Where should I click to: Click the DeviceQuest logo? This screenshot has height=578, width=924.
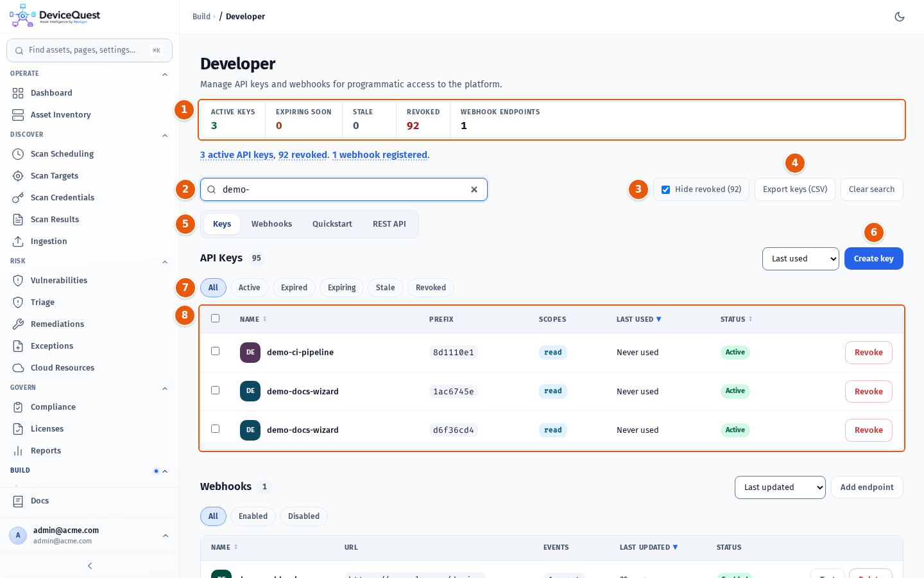coord(55,15)
